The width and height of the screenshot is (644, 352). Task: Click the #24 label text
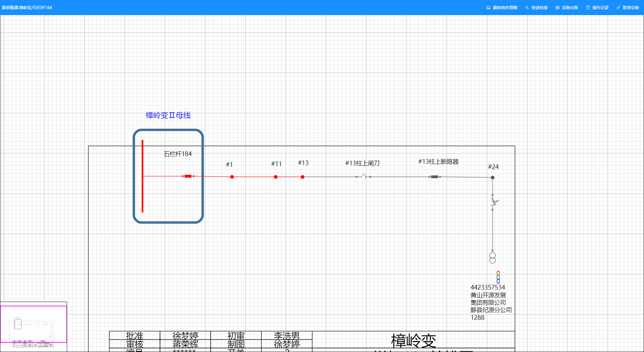point(493,167)
